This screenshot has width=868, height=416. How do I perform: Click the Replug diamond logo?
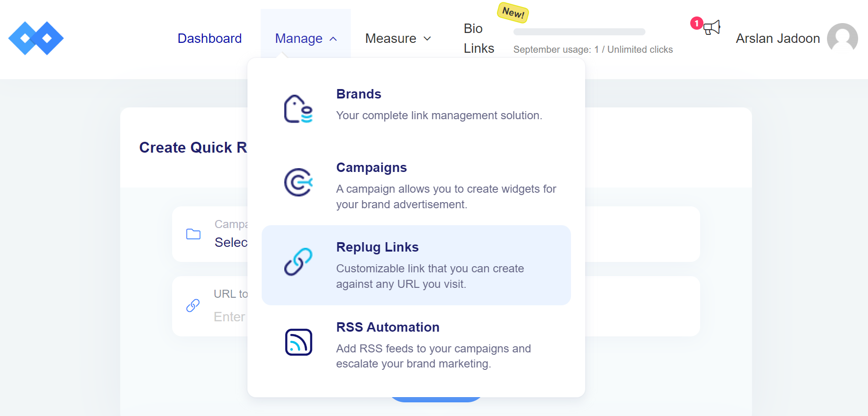coord(36,38)
